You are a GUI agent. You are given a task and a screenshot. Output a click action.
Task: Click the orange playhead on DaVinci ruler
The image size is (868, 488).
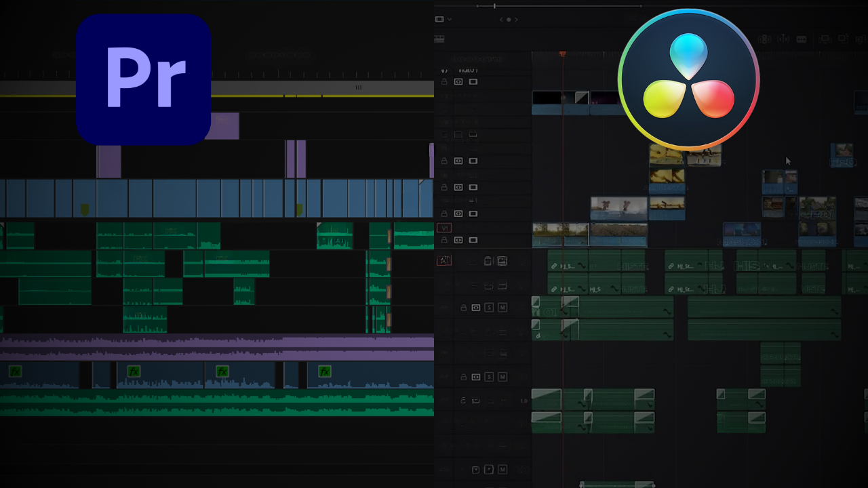[x=562, y=53]
